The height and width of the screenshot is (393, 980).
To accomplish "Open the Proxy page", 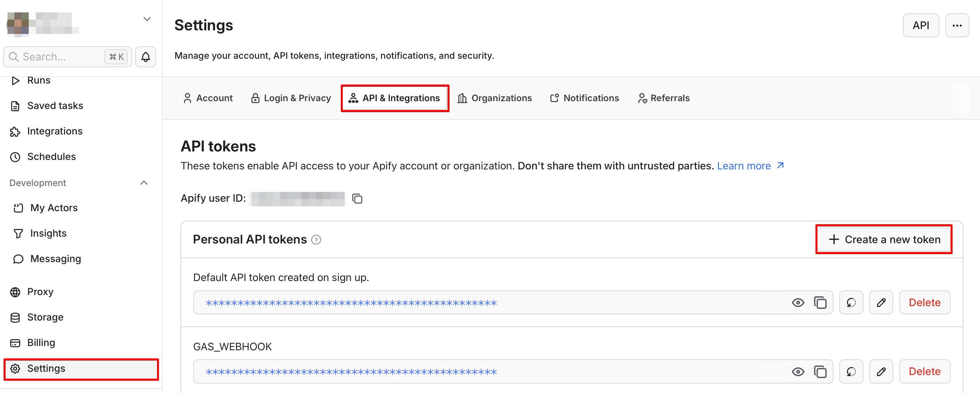I will coord(40,292).
